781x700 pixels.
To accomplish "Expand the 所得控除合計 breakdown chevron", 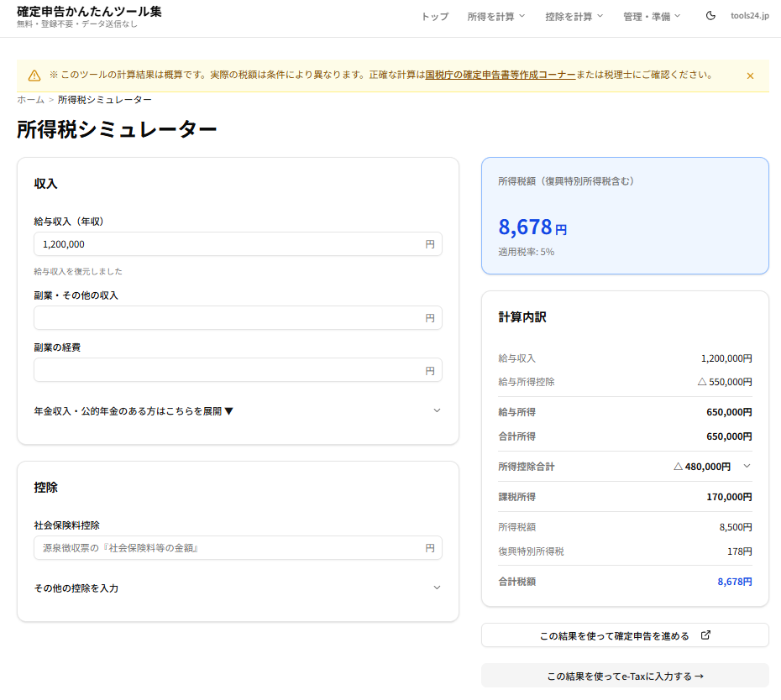I will pyautogui.click(x=747, y=466).
